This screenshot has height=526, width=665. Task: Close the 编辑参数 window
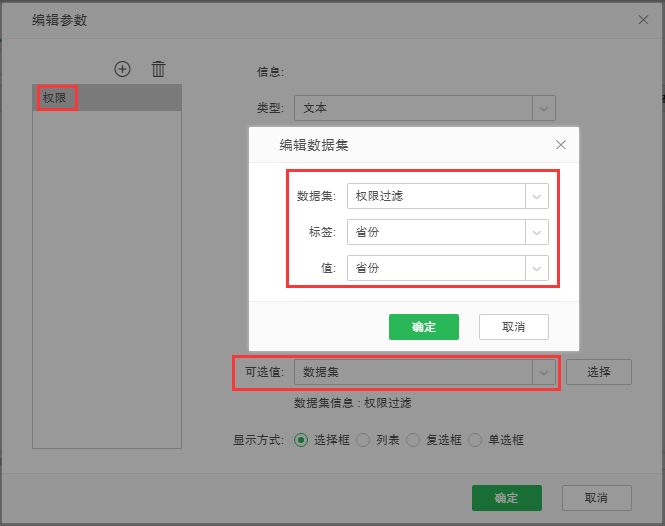[x=645, y=19]
